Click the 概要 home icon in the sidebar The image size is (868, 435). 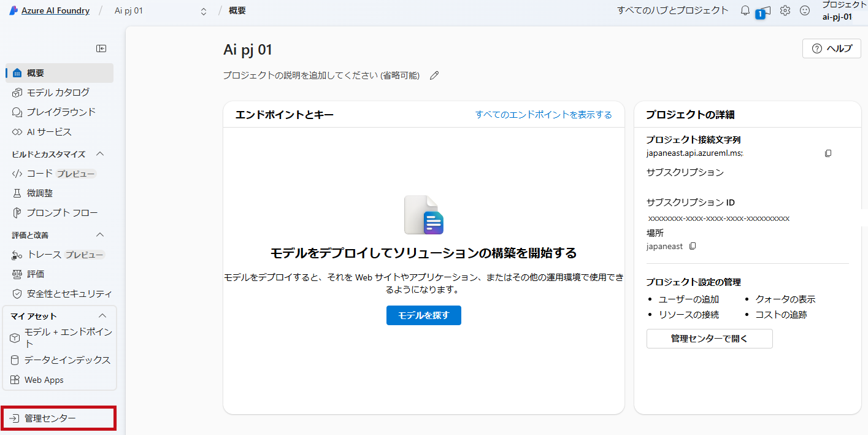[17, 73]
